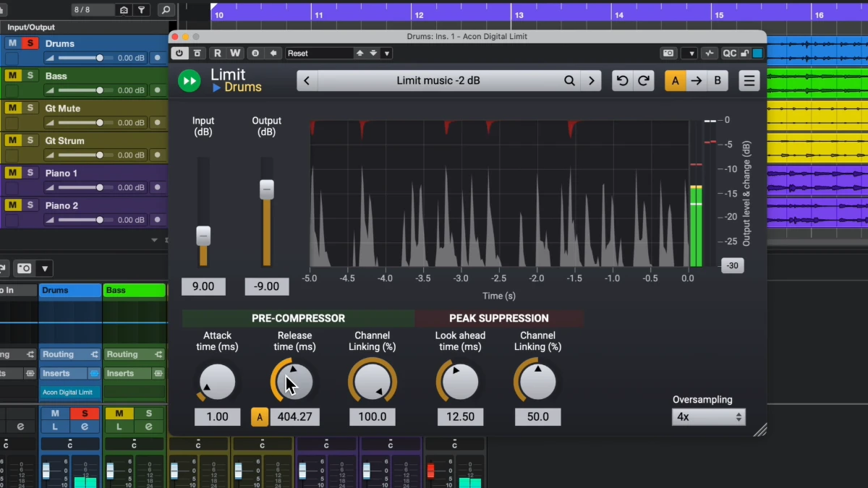This screenshot has height=488, width=868.
Task: Redo the plugin parameter change
Action: coord(643,81)
